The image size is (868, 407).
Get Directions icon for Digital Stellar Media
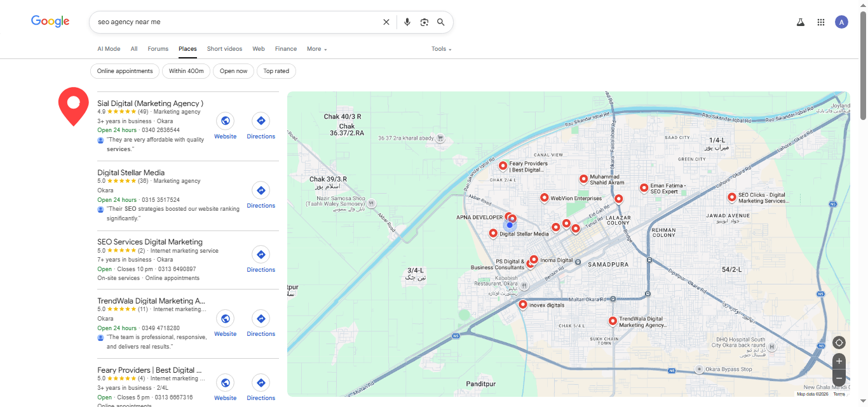(x=261, y=190)
